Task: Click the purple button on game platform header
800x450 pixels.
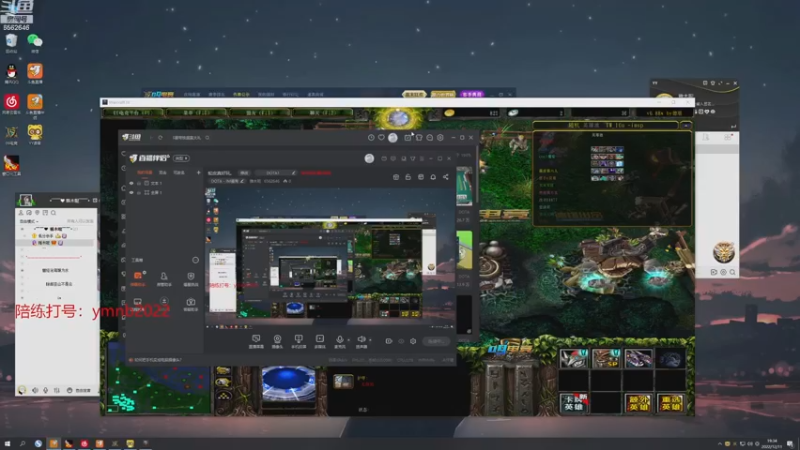Action: click(471, 94)
